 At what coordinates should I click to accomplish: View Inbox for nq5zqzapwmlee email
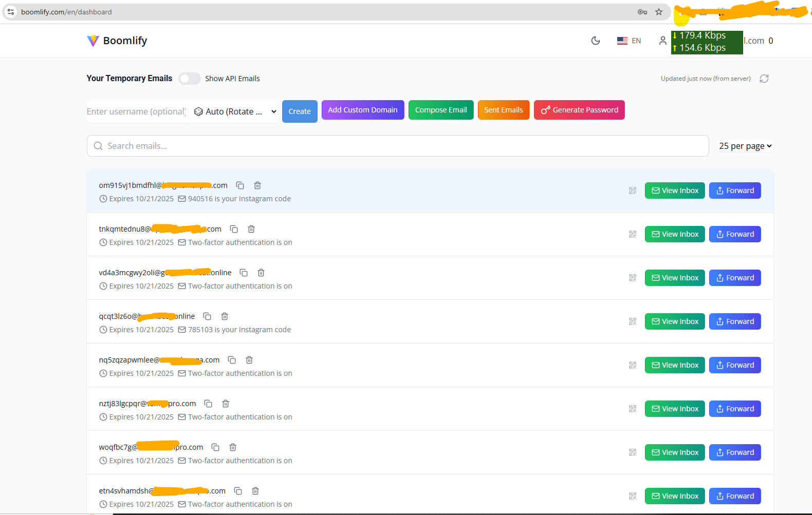(675, 365)
